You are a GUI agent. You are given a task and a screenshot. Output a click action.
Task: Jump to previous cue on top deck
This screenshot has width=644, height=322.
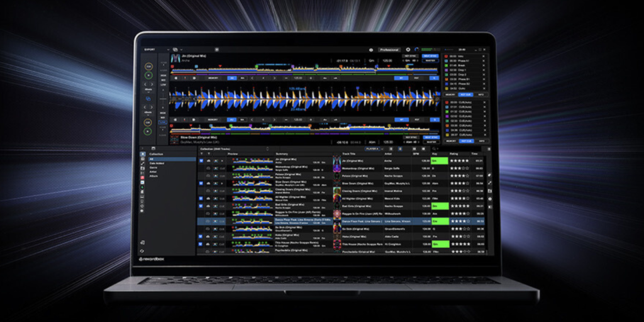[x=176, y=78]
